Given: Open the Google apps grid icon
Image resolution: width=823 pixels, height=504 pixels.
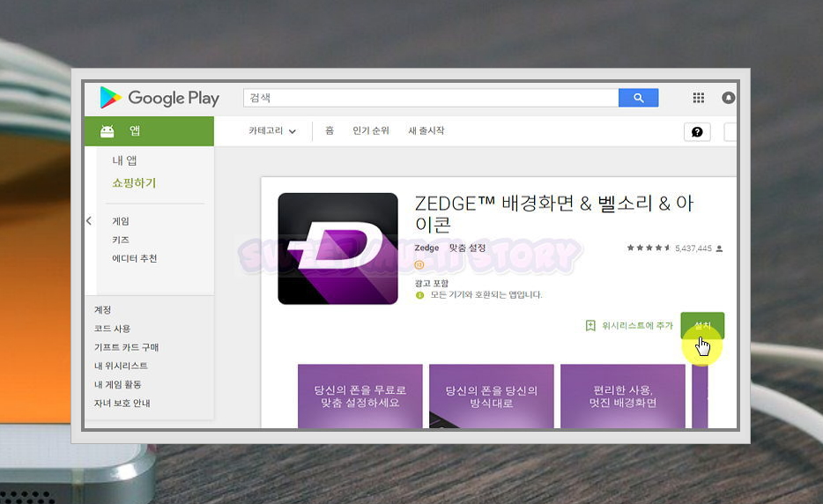Looking at the screenshot, I should pos(698,98).
